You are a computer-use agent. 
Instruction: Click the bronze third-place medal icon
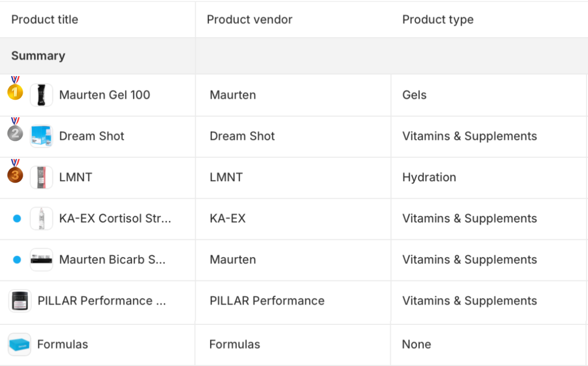click(x=15, y=174)
